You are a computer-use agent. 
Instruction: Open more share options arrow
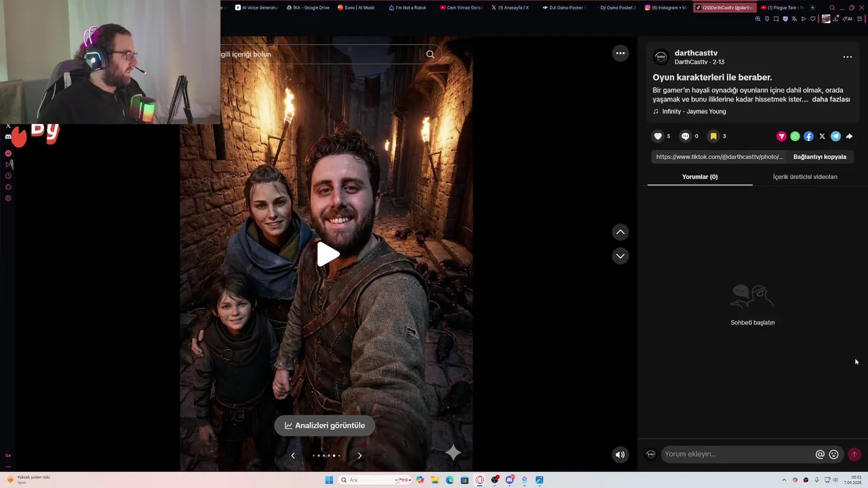coord(849,136)
